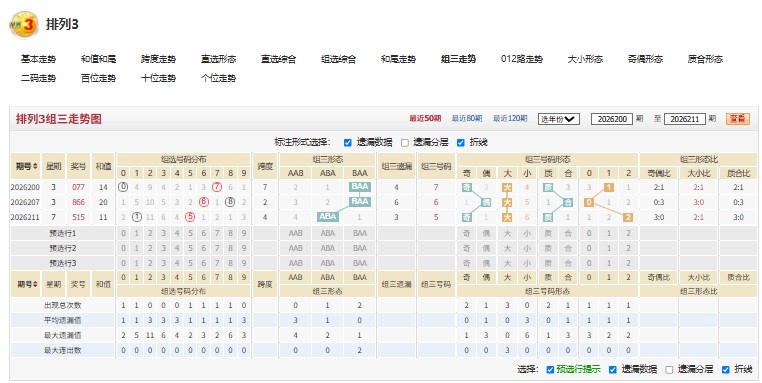
Task: Show 最近120期 results
Action: click(x=510, y=119)
